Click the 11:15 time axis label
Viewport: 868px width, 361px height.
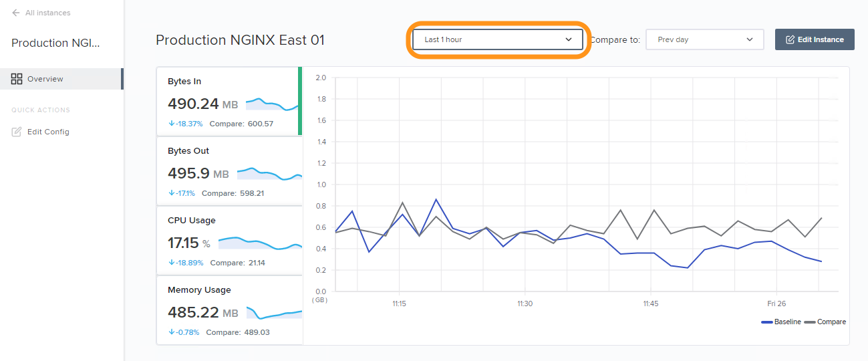(399, 304)
